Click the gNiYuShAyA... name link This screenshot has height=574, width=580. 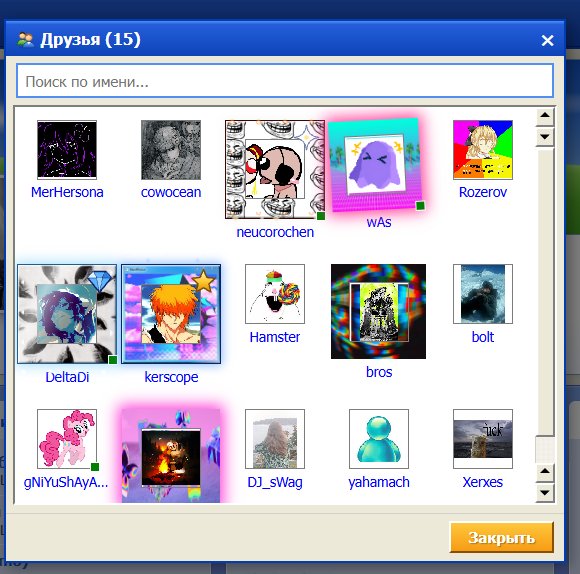click(66, 482)
